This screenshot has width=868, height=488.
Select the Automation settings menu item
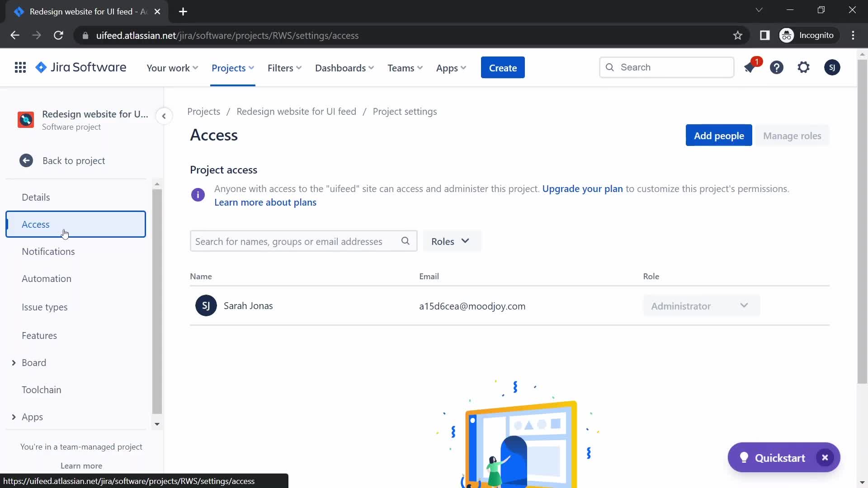47,278
